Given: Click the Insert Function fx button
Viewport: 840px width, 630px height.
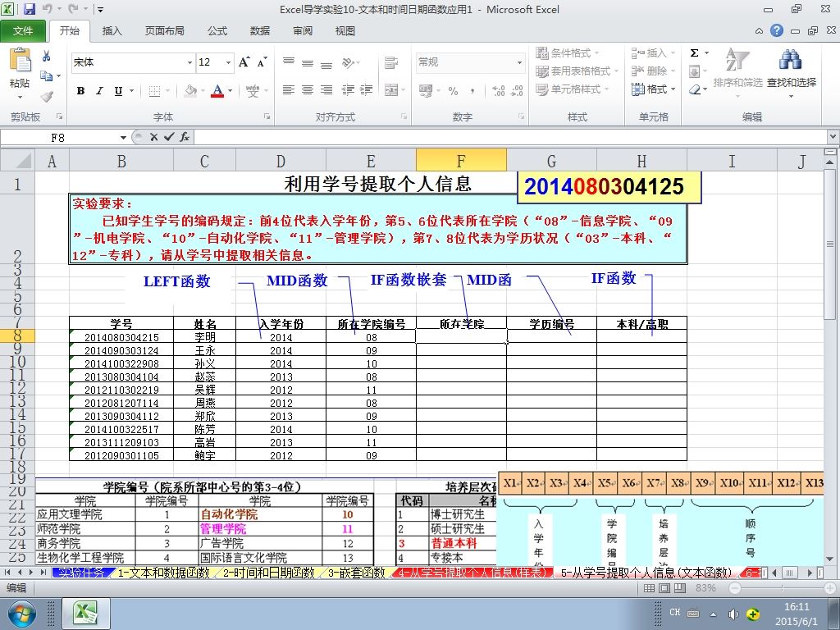Looking at the screenshot, I should [185, 138].
